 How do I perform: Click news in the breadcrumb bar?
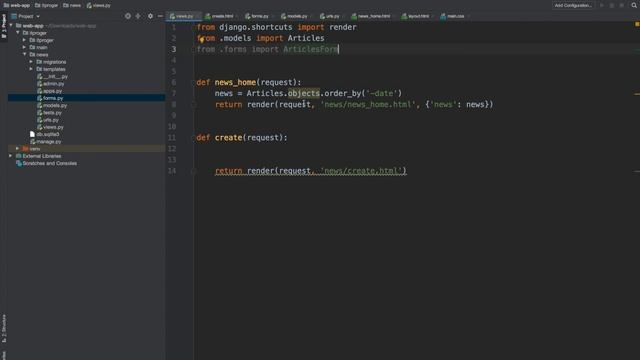coord(72,5)
